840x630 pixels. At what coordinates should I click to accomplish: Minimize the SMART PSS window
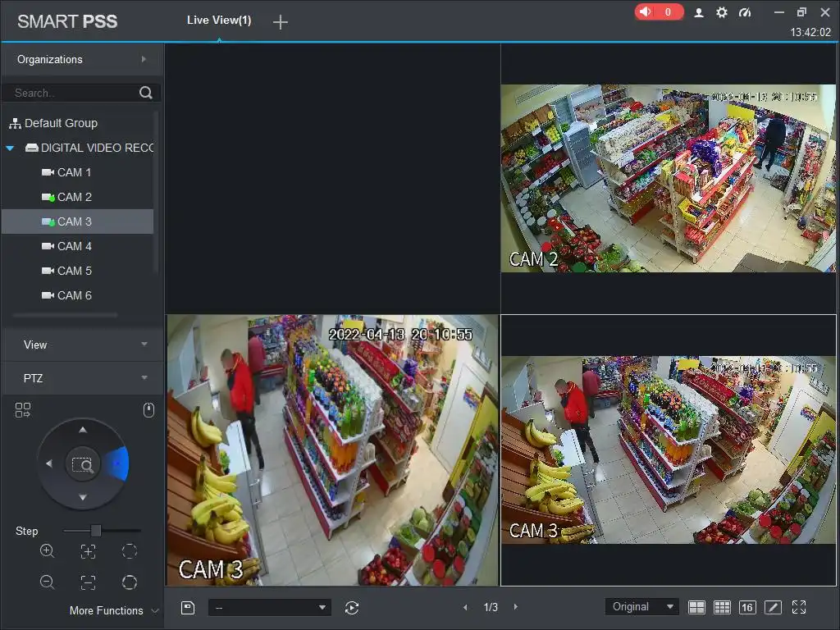779,11
